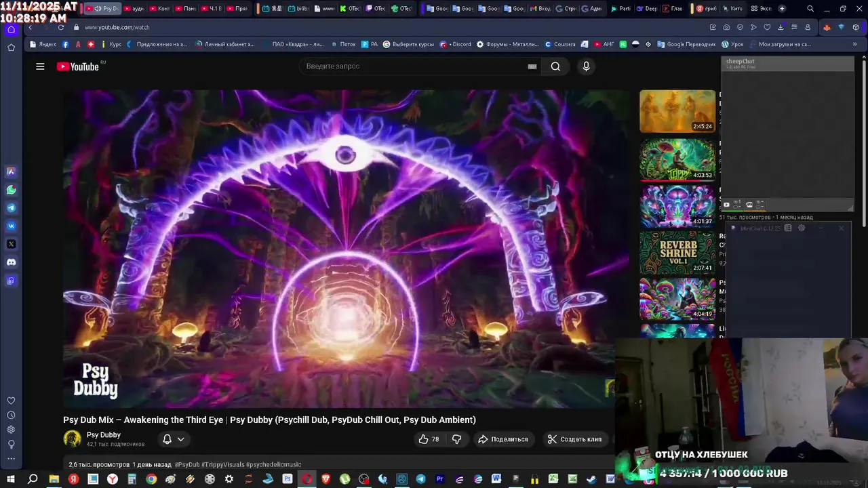Open the X (Twitter) icon in sidebar

[11, 244]
